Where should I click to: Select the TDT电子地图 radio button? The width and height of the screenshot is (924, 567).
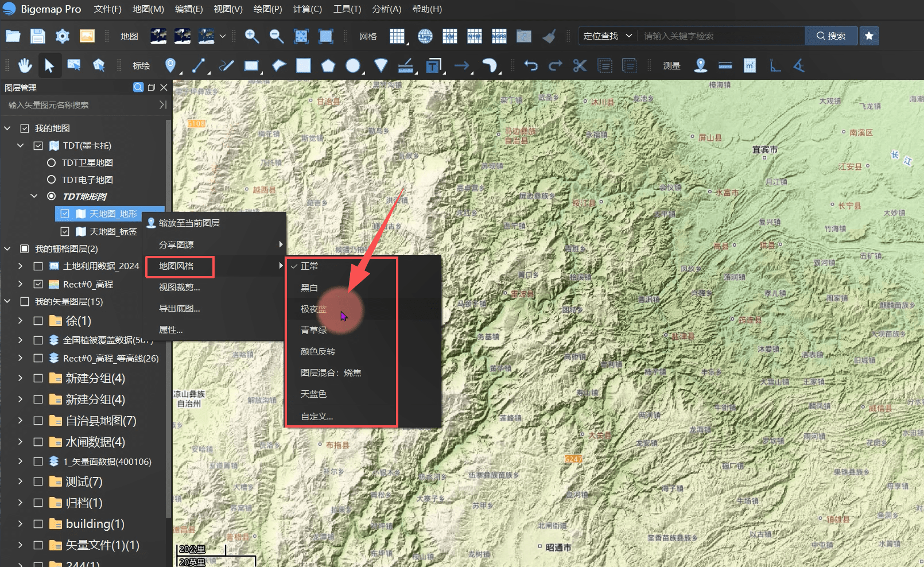pyautogui.click(x=51, y=180)
